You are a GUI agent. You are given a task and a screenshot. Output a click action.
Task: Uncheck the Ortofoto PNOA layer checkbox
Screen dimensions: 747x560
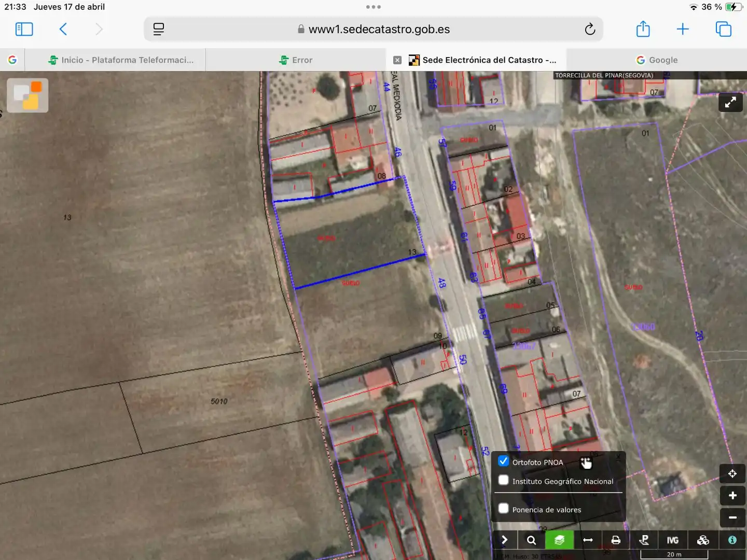point(503,461)
